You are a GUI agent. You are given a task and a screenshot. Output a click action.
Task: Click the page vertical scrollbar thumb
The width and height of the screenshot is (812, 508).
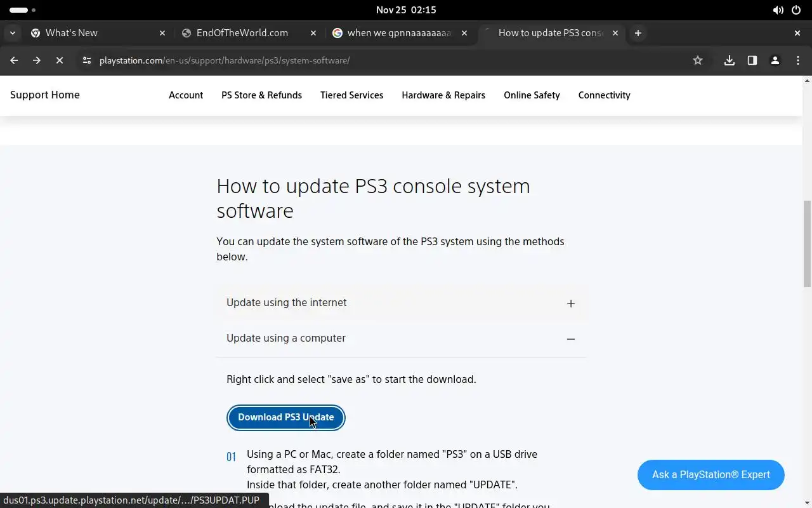click(x=807, y=243)
